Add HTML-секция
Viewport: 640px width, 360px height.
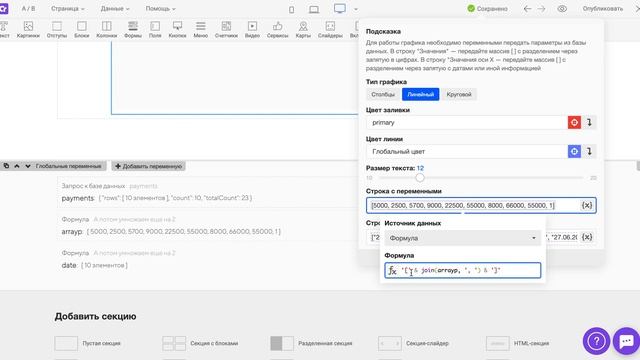518,343
